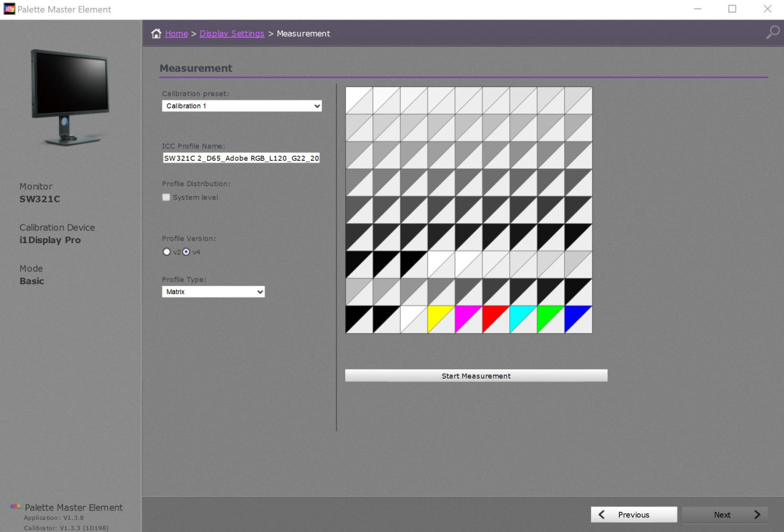The width and height of the screenshot is (784, 532).
Task: Maximize the Palette Master Element window
Action: pos(732,9)
